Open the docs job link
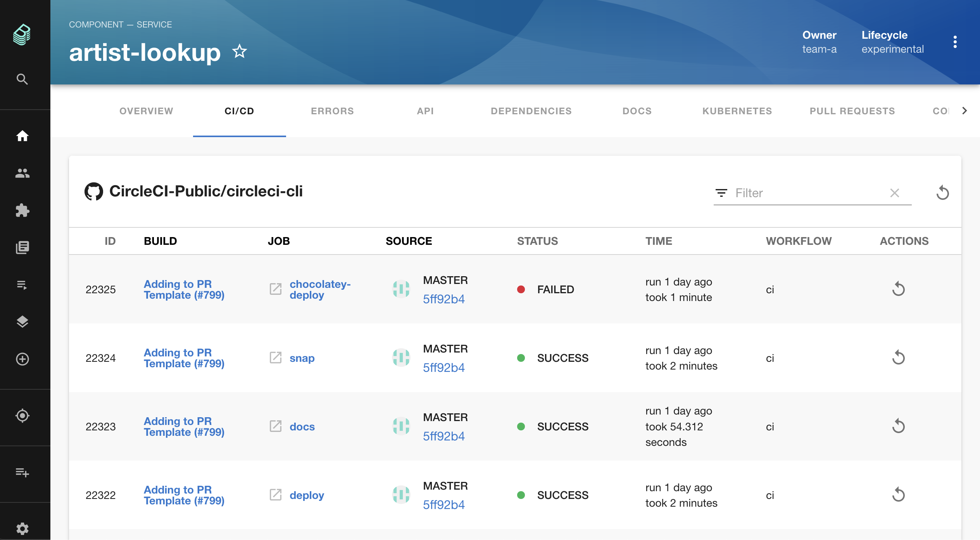 (x=302, y=426)
